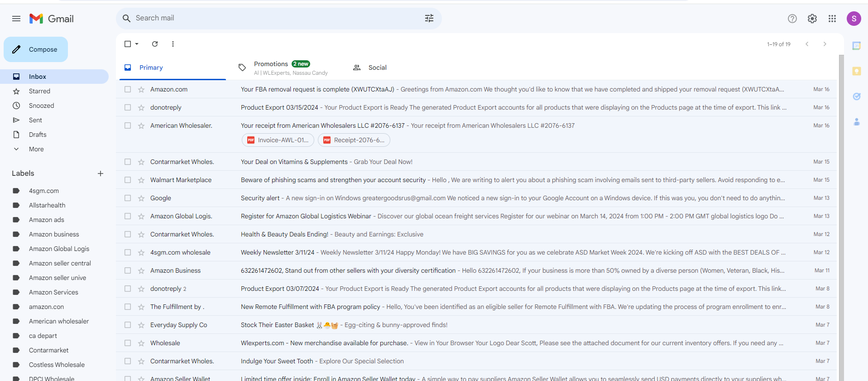Viewport: 868px width, 381px height.
Task: Open the Receipt-2076 PDF attachment
Action: click(x=354, y=140)
